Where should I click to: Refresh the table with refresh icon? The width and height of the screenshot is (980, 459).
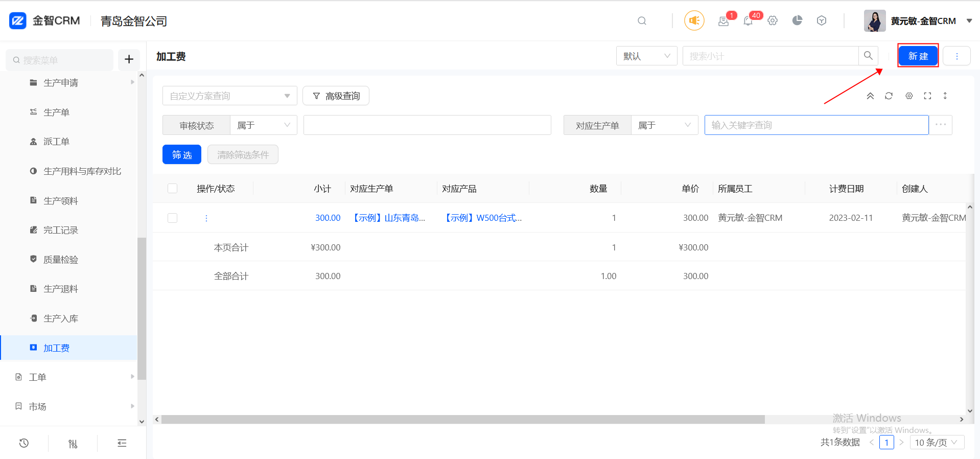click(x=889, y=96)
